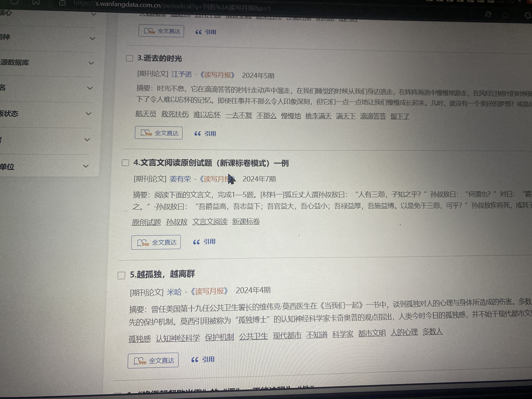Click the bookmark star icon in browser toolbar

(x=505, y=15)
